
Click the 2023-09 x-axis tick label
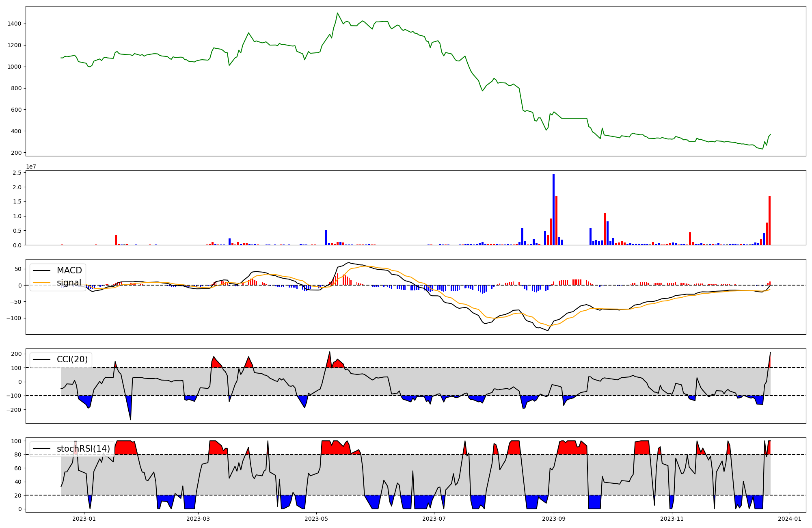(x=554, y=519)
